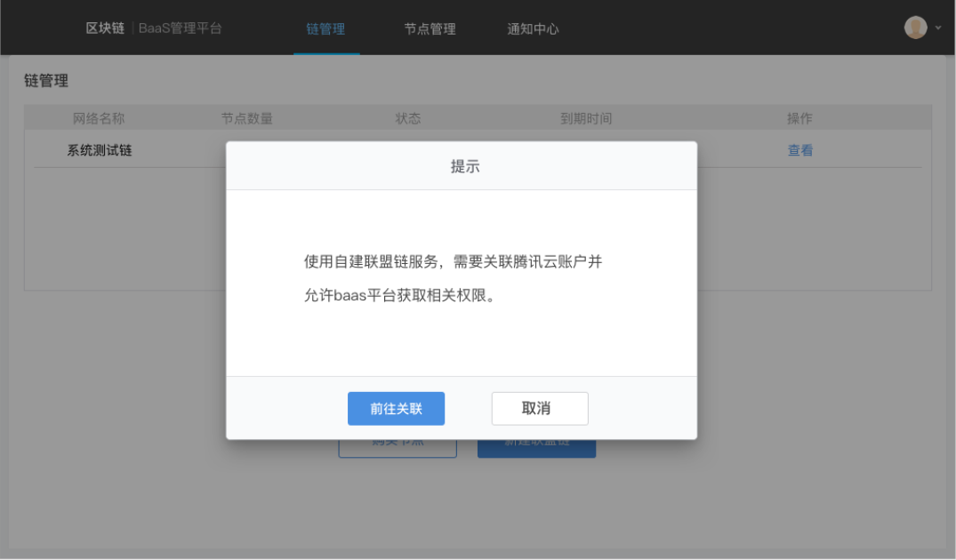Click the user avatar icon
Image resolution: width=956 pixels, height=560 pixels.
click(915, 28)
